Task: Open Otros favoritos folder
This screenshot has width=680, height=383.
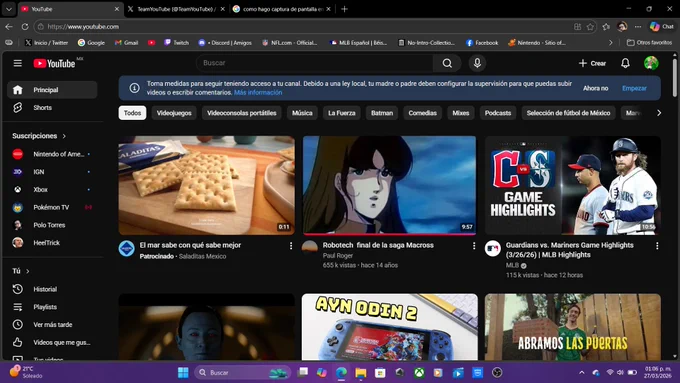Action: 649,43
